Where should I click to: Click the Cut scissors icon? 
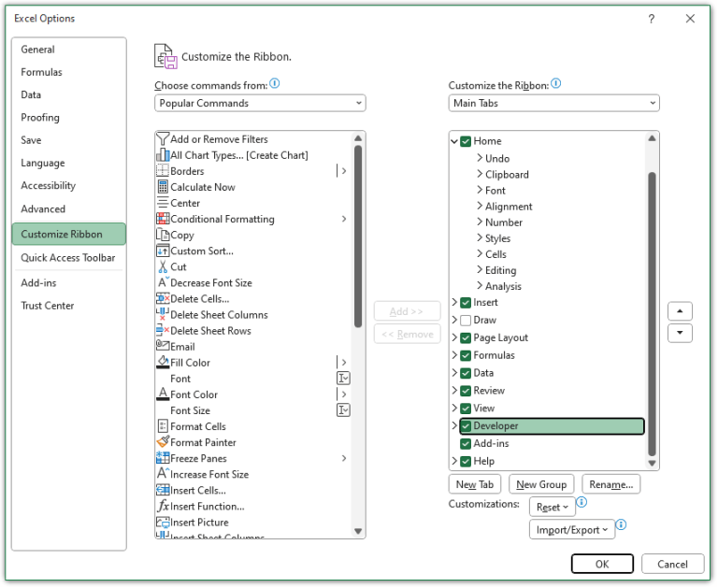click(x=163, y=266)
